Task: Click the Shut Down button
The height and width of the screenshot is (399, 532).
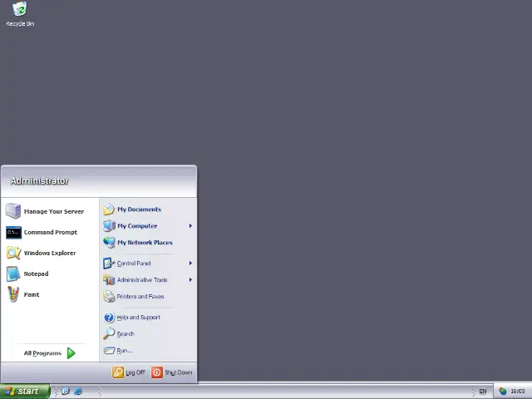Action: (172, 372)
